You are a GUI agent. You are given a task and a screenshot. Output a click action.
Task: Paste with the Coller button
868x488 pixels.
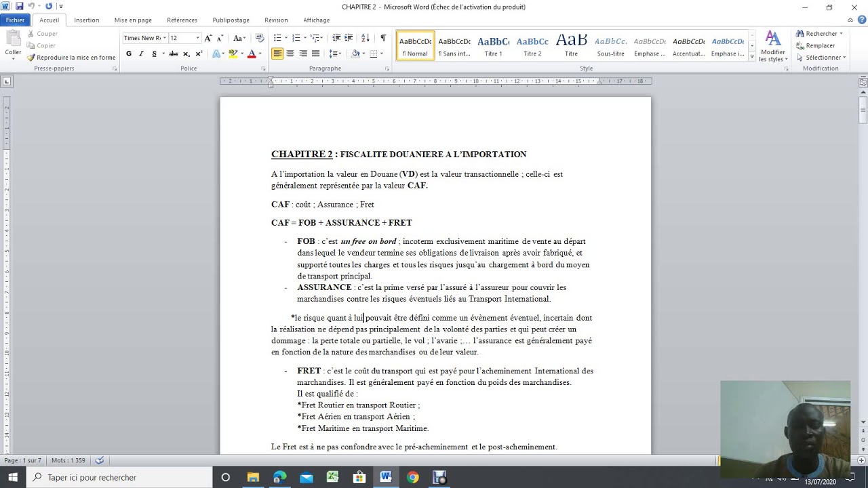[13, 43]
